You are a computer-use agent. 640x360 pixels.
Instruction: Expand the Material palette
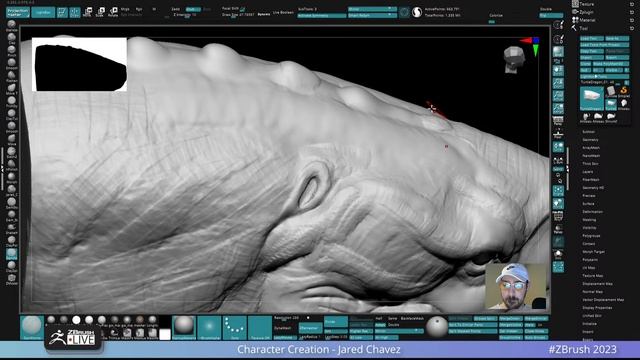587,20
